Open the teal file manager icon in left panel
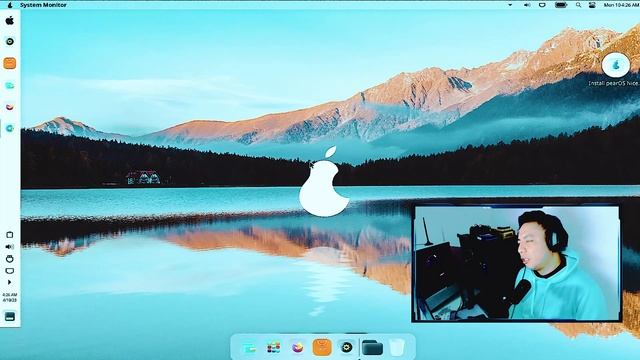The width and height of the screenshot is (640, 360). click(10, 85)
